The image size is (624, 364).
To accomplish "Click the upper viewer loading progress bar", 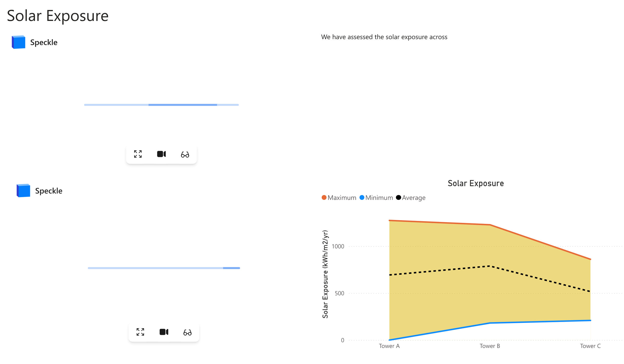I will (x=161, y=105).
